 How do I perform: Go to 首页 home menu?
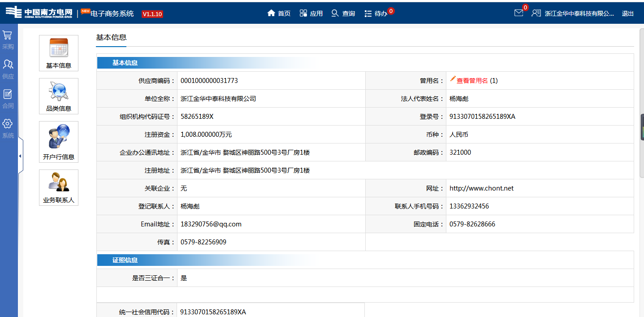[x=279, y=13]
